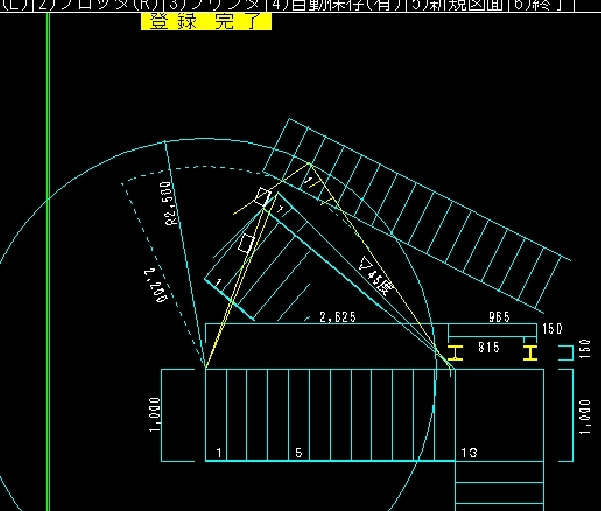Viewport: 601px width, 511px height.
Task: Select menu item 2) プロッタ(R)
Action: 99,5
